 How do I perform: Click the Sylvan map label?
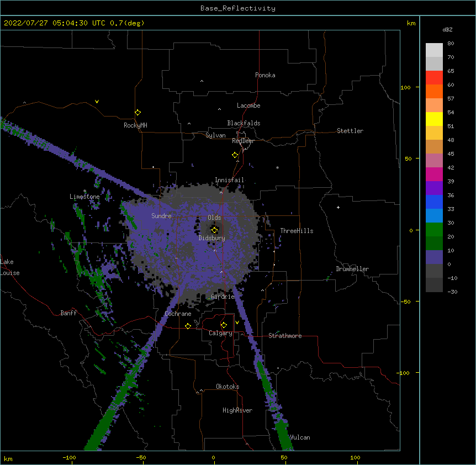tap(215, 135)
